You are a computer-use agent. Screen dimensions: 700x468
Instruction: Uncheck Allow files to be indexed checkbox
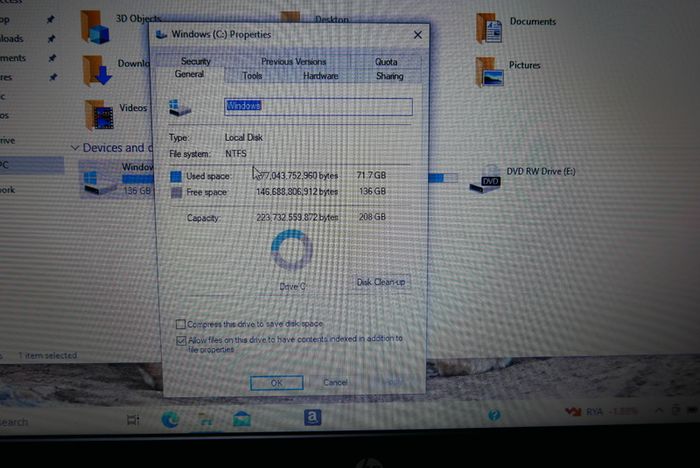click(181, 341)
